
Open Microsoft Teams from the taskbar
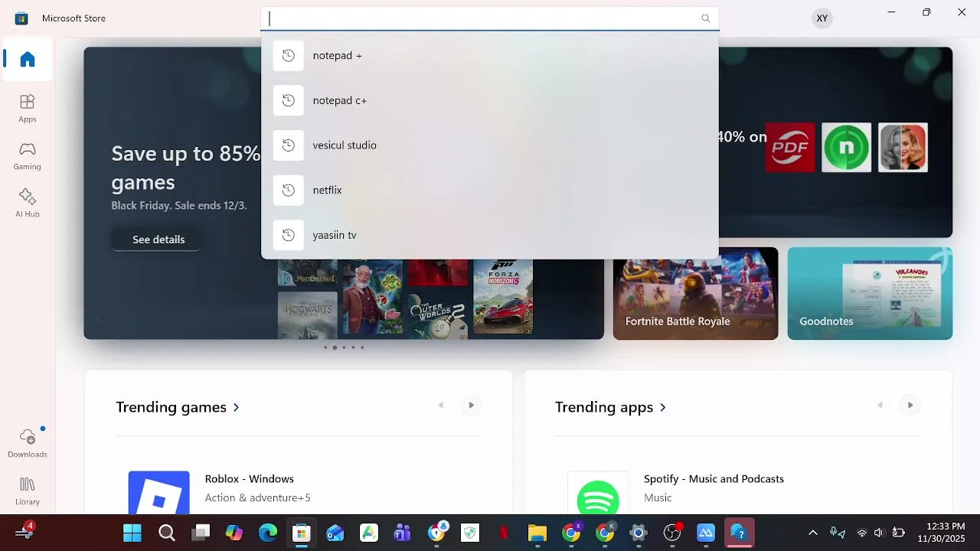[x=402, y=533]
